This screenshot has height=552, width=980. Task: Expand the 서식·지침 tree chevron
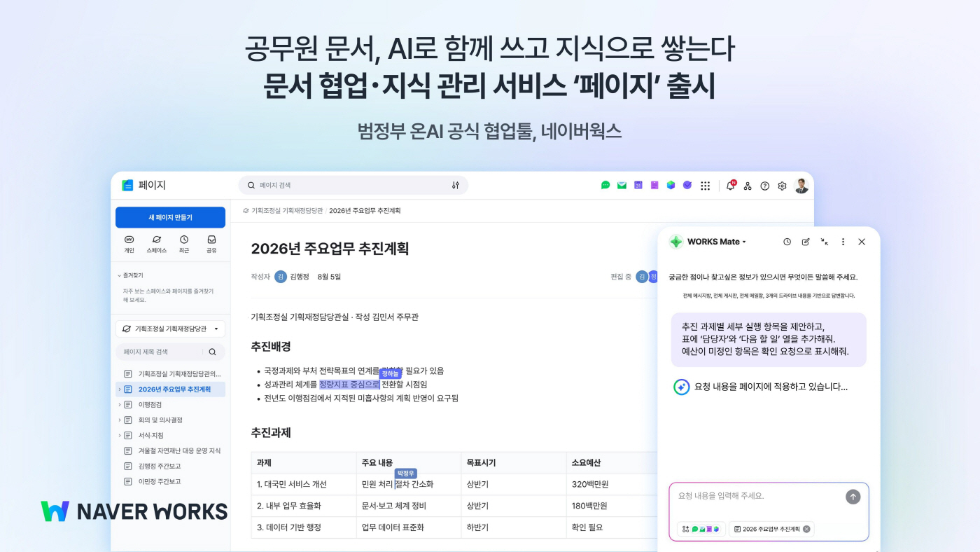[x=120, y=436]
